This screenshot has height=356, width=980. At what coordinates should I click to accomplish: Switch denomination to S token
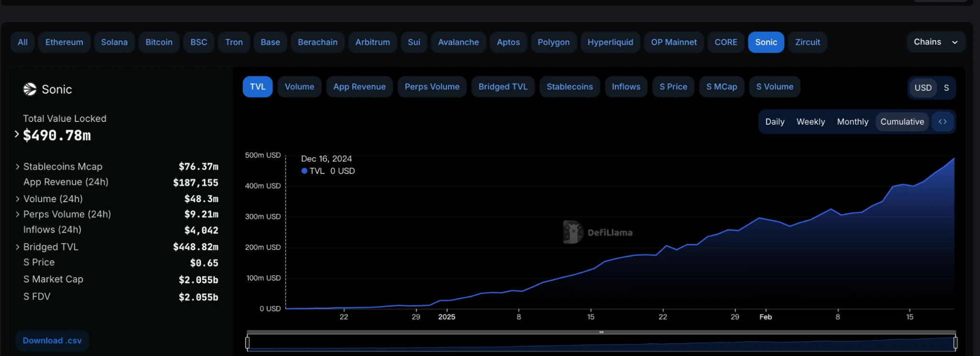tap(946, 88)
